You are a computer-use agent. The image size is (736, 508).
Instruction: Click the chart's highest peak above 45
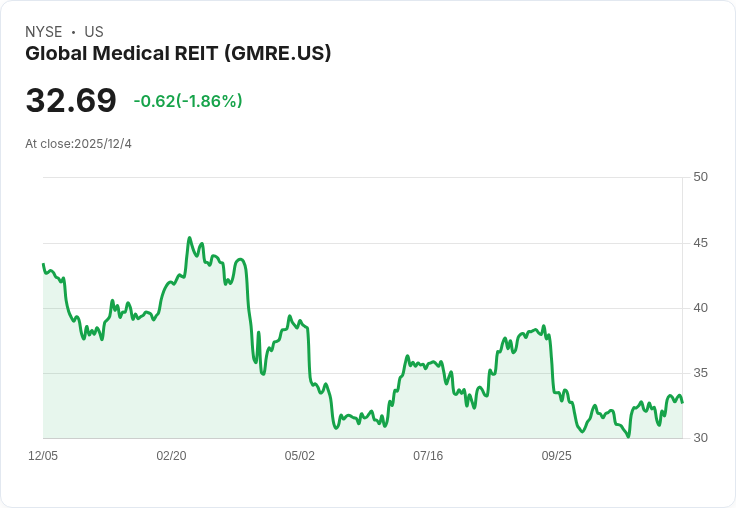tap(190, 238)
